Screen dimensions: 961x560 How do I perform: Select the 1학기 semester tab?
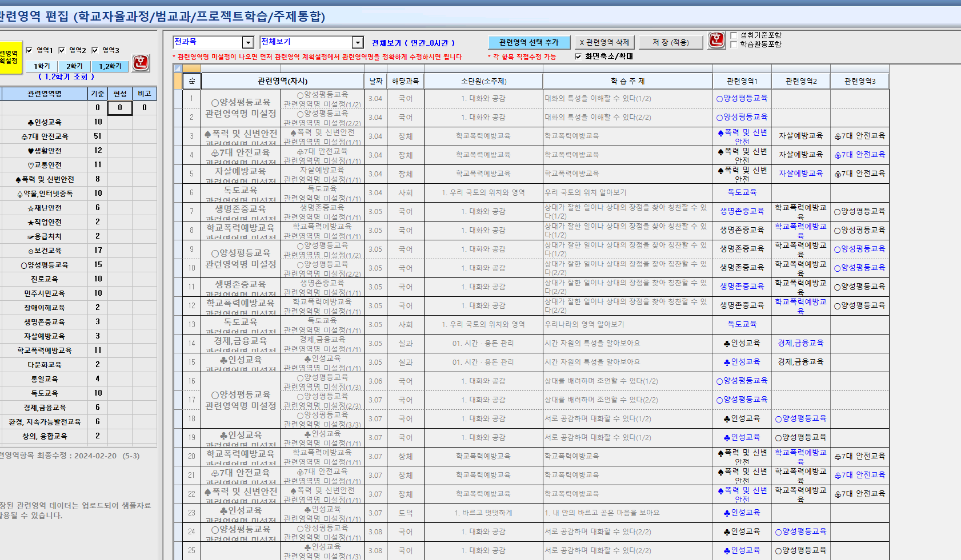pyautogui.click(x=42, y=67)
